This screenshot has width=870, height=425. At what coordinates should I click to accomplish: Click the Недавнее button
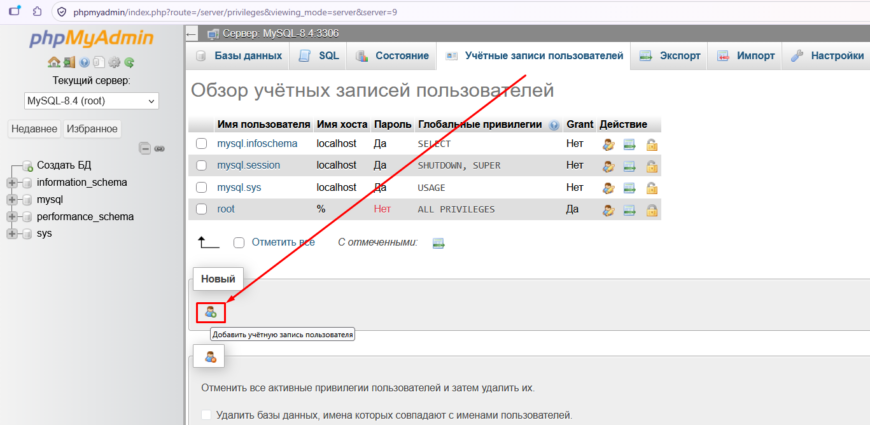point(34,129)
